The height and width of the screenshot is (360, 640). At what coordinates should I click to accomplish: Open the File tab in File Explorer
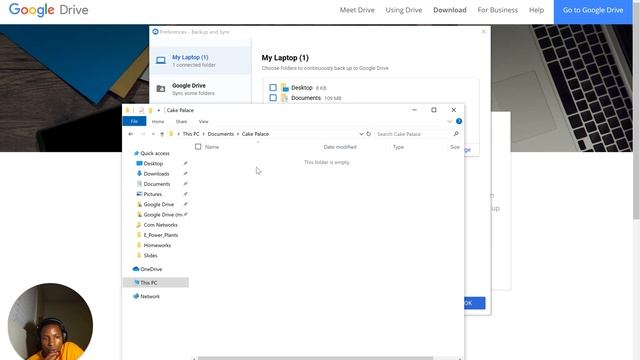[x=134, y=121]
